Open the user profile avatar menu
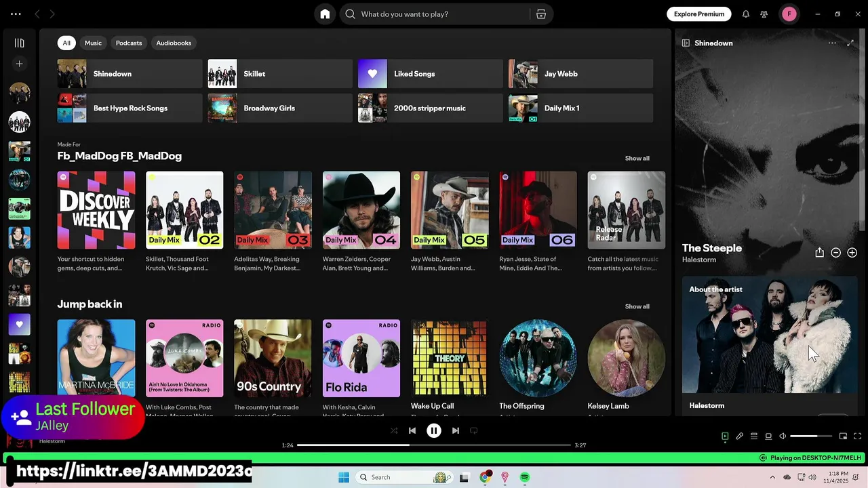The image size is (868, 488). (789, 14)
